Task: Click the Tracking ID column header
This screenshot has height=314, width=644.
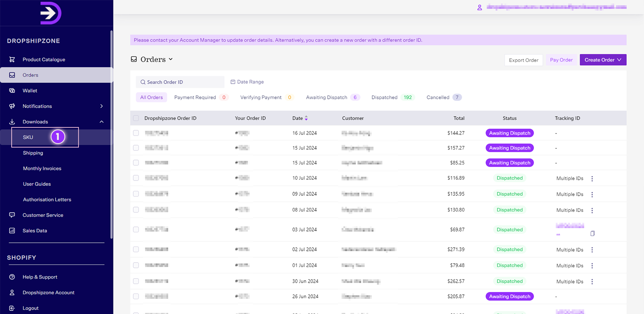Action: [568, 118]
